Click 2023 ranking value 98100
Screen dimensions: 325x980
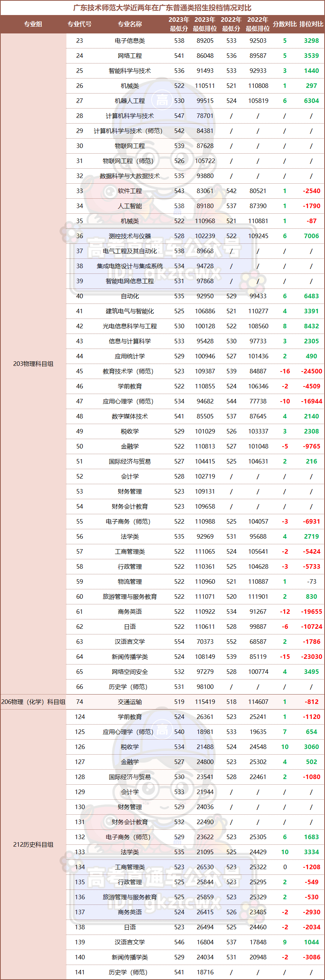click(x=205, y=687)
